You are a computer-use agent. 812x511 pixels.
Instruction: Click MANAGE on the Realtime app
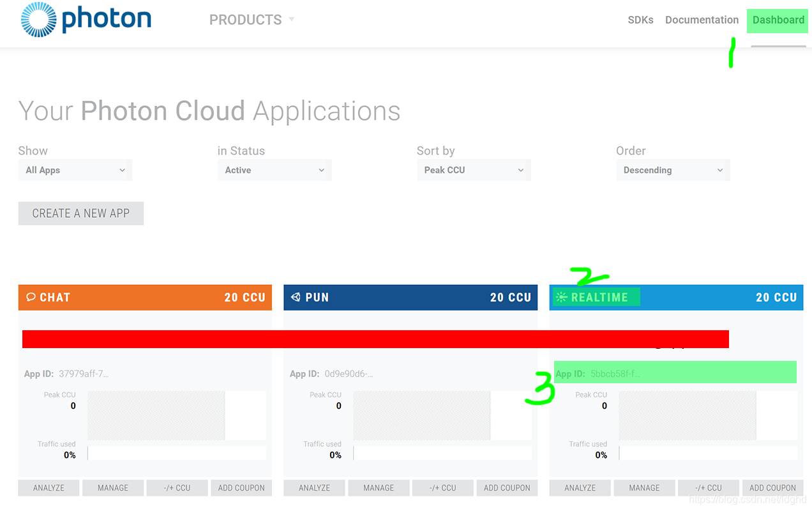(644, 487)
